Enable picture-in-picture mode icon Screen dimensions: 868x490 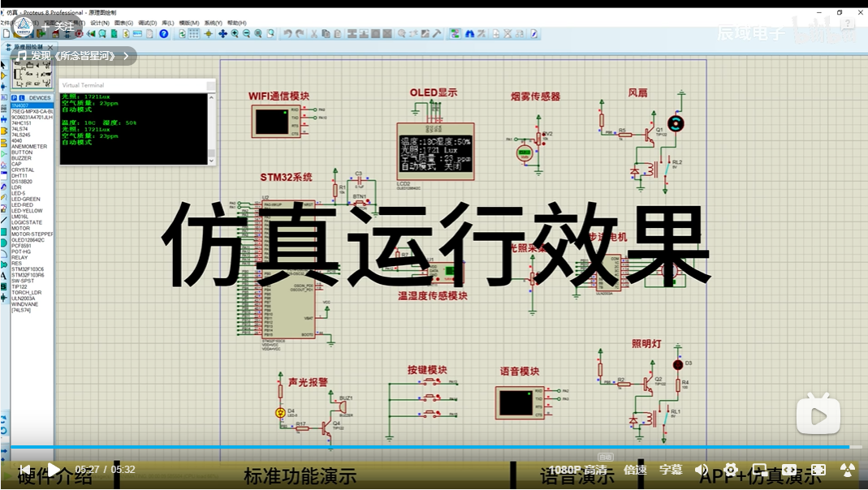pyautogui.click(x=760, y=470)
